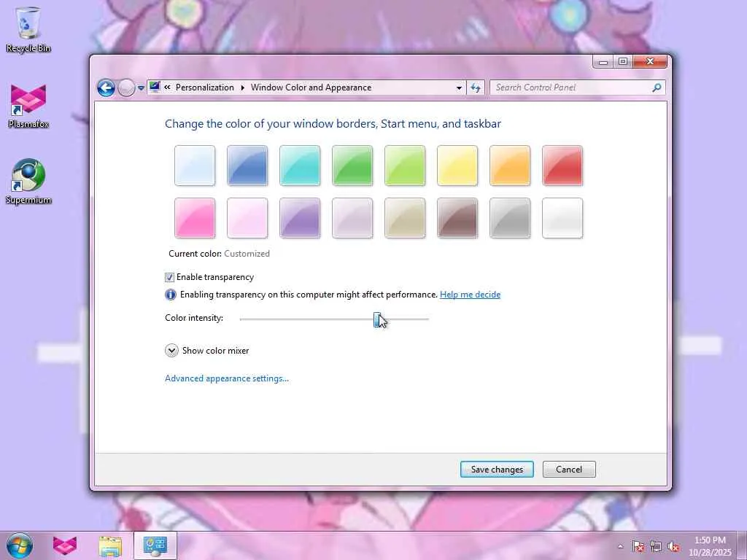Select the grey Slate swatch
The image size is (747, 560).
tap(510, 218)
